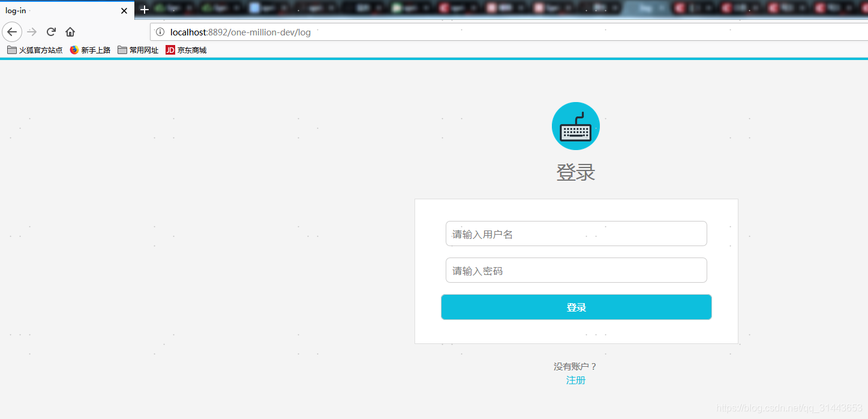Click the blue 登录 login button

coord(576,307)
